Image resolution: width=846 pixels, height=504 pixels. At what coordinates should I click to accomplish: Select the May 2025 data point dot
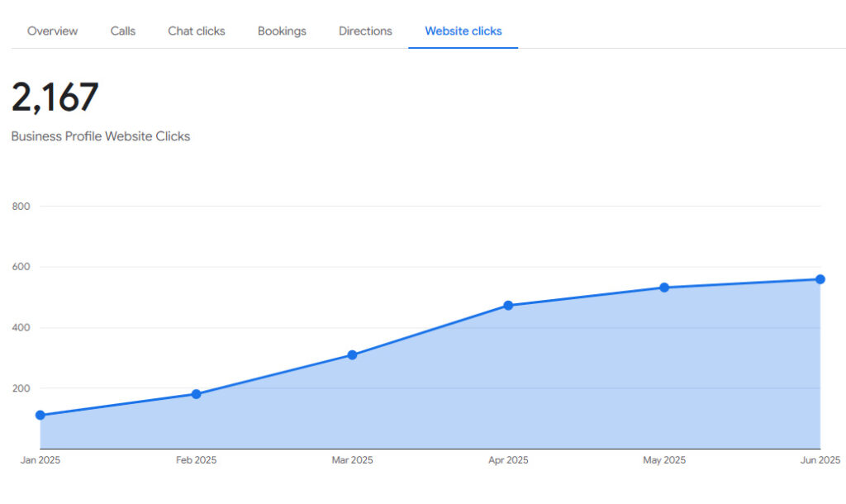pos(664,288)
